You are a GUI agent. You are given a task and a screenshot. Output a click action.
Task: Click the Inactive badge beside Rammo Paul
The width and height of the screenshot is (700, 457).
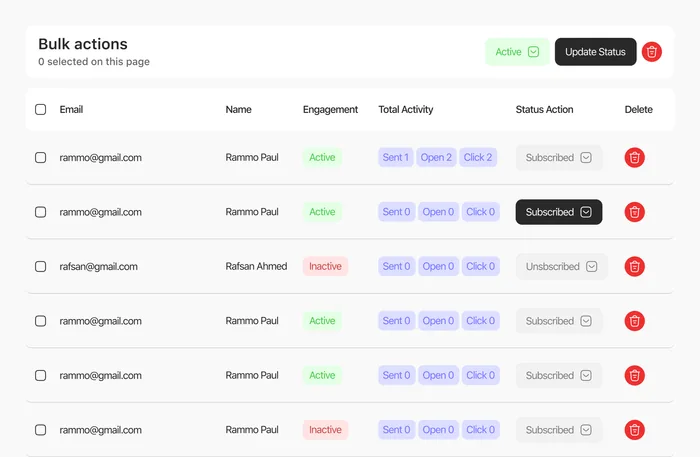click(x=325, y=430)
